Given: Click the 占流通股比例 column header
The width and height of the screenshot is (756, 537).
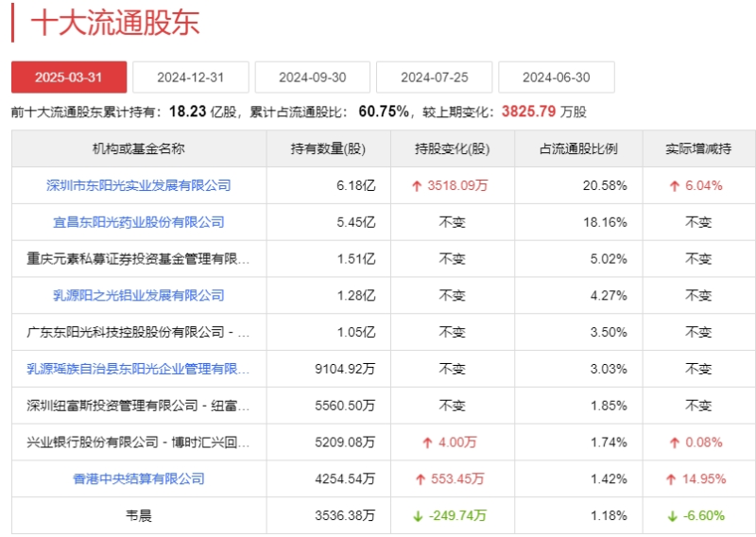Looking at the screenshot, I should tap(578, 148).
